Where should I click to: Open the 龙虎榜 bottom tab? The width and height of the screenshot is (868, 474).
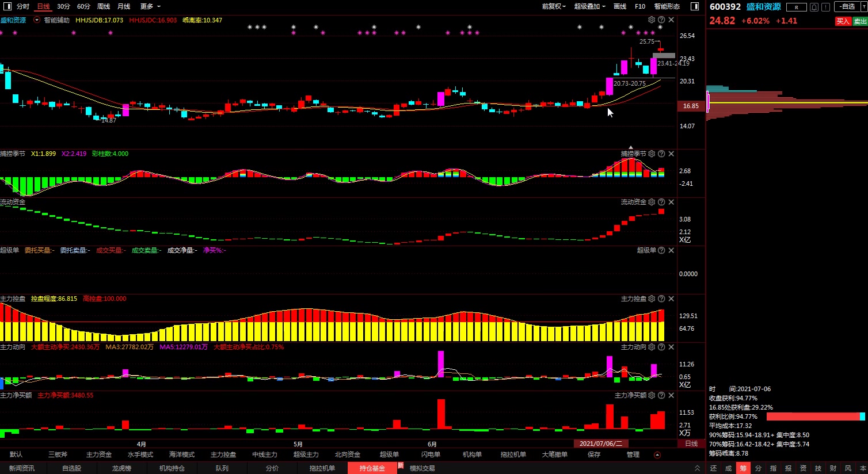click(x=121, y=468)
